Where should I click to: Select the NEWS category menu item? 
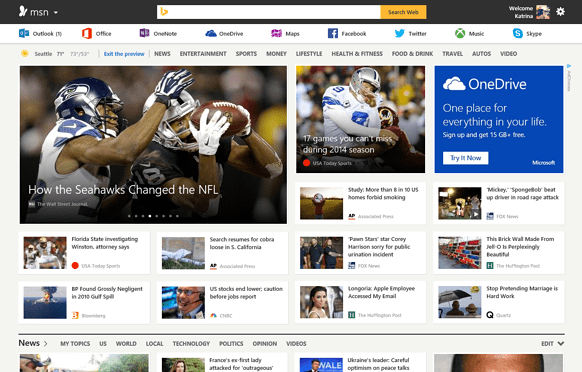click(x=162, y=54)
